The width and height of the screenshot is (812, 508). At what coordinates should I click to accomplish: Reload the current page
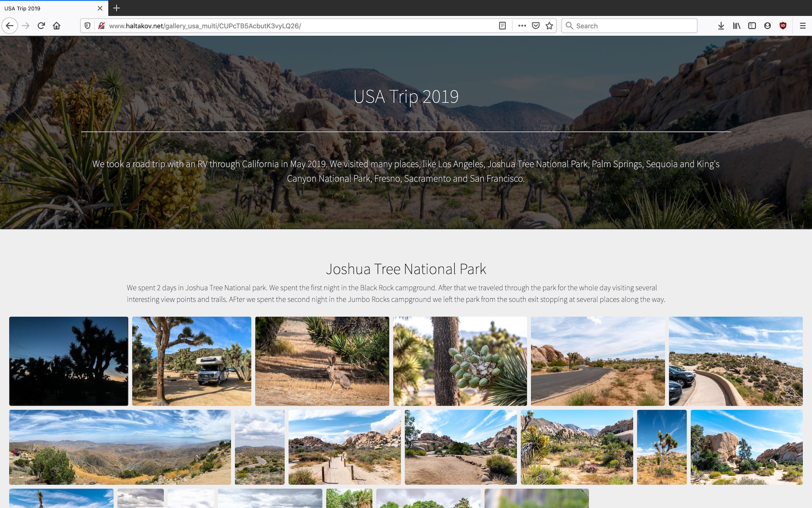[x=41, y=26]
